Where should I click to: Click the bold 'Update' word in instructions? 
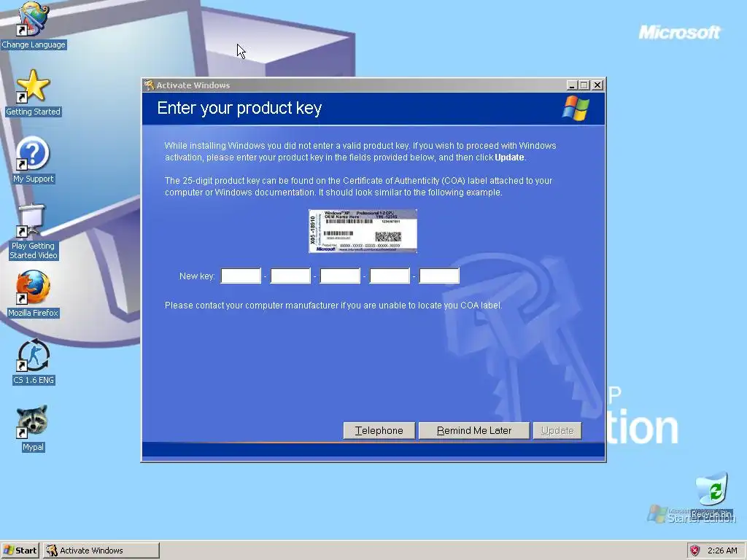tap(509, 157)
